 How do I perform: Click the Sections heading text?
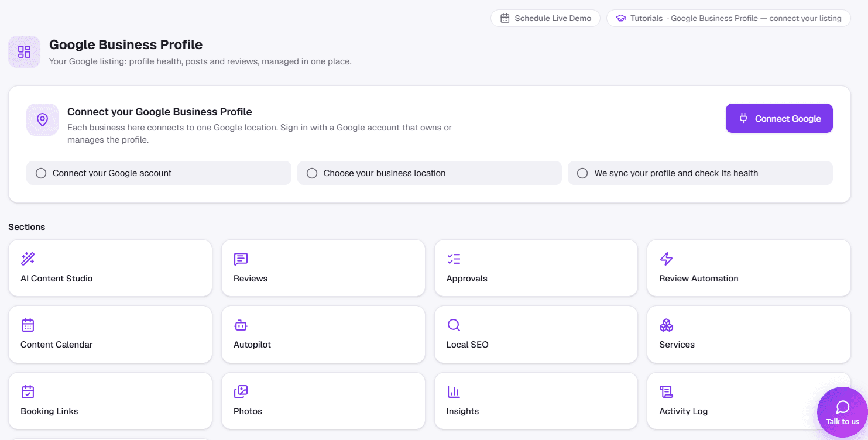pyautogui.click(x=27, y=227)
